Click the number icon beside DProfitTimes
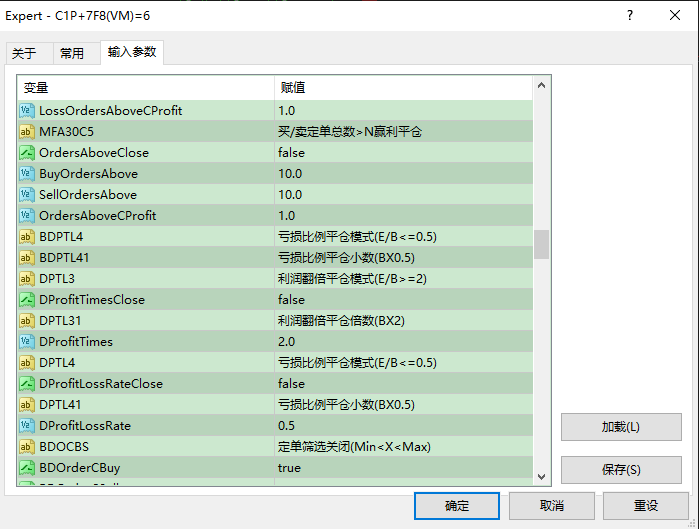Viewport: 699px width, 529px height. (x=27, y=341)
